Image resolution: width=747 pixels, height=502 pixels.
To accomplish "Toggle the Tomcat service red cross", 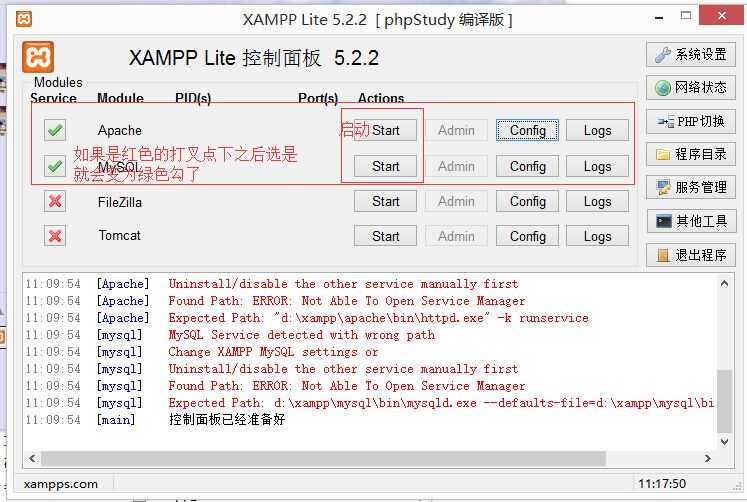I will click(x=55, y=236).
